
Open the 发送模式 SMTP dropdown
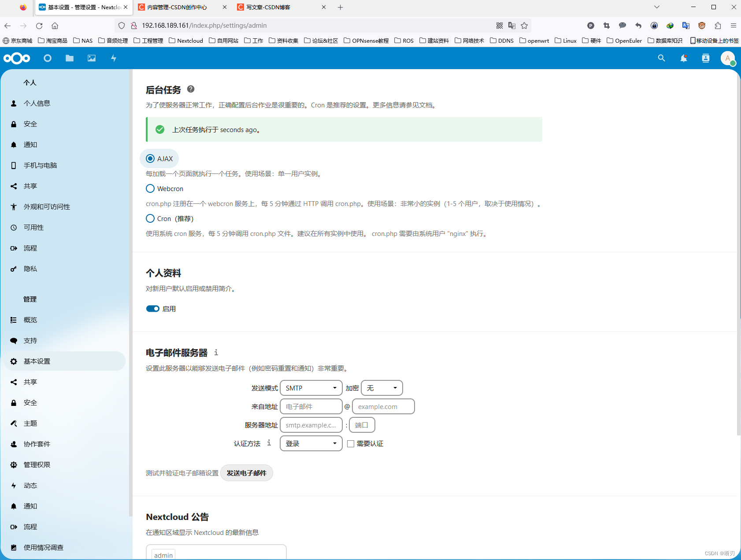pyautogui.click(x=311, y=388)
